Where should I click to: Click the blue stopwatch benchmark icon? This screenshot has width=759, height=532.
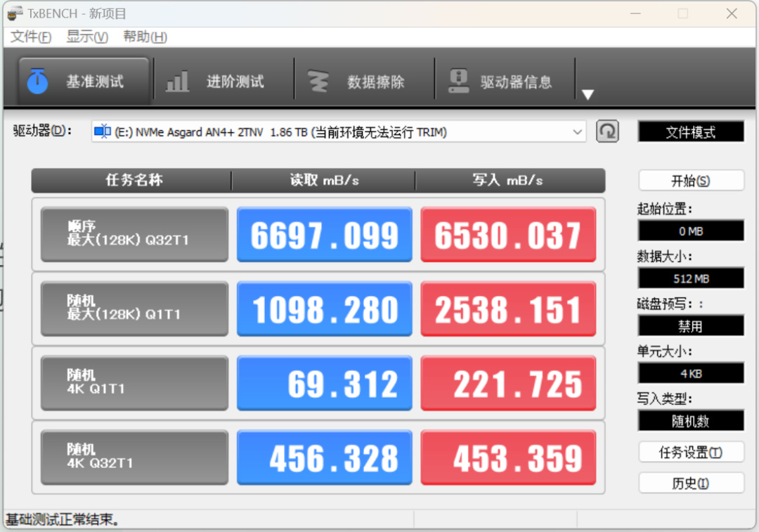tap(37, 81)
